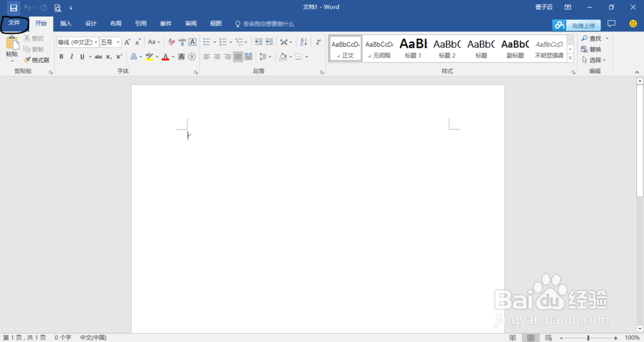Apply the No Spacing (无间隔) style
644x342 pixels.
coord(379,48)
